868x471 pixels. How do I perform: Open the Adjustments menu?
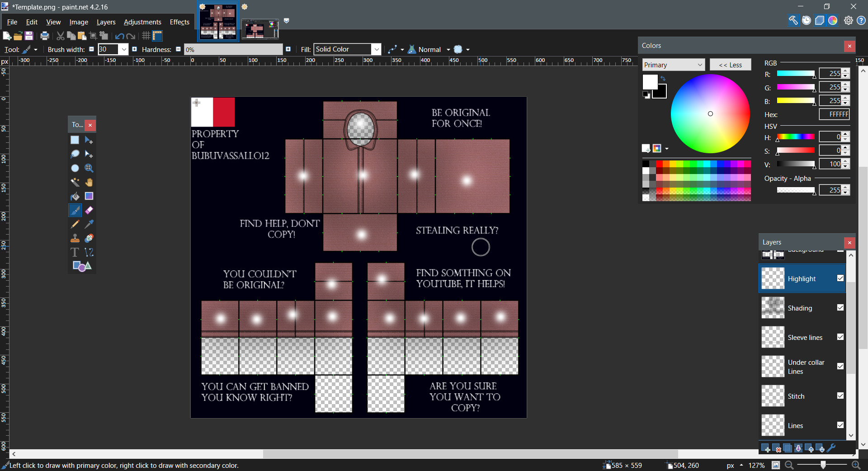(142, 22)
